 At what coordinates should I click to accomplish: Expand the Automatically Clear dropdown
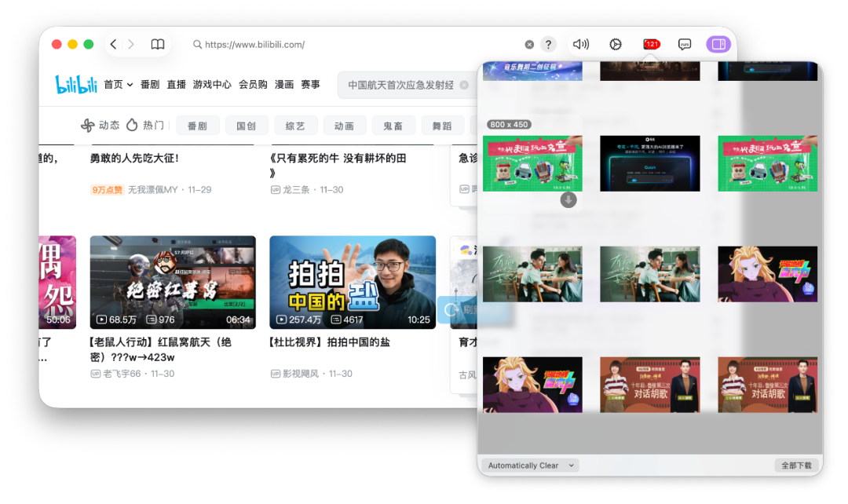pos(528,465)
